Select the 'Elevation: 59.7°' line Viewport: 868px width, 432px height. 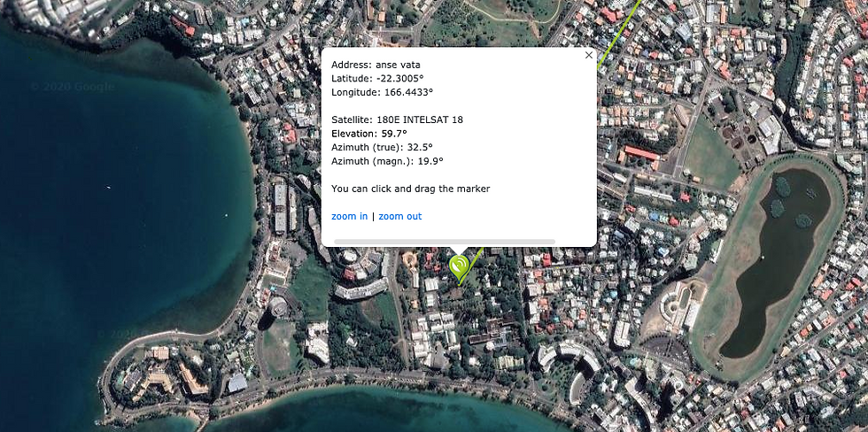[x=368, y=134]
